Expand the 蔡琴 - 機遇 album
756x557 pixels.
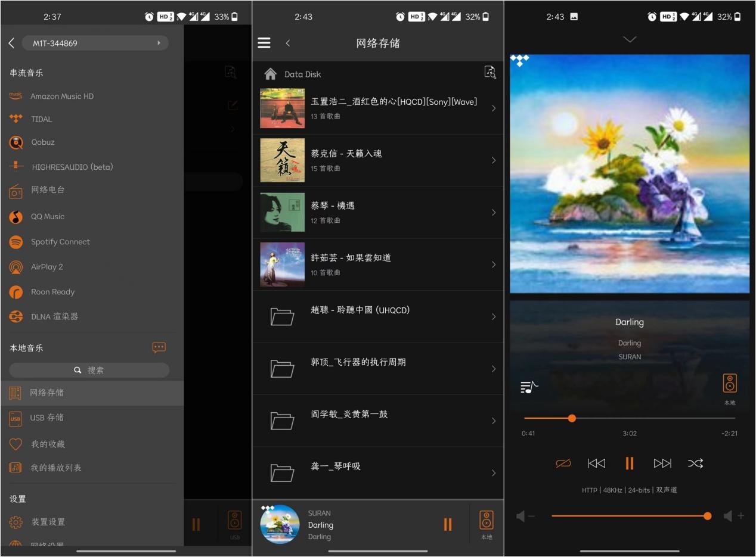[379, 212]
